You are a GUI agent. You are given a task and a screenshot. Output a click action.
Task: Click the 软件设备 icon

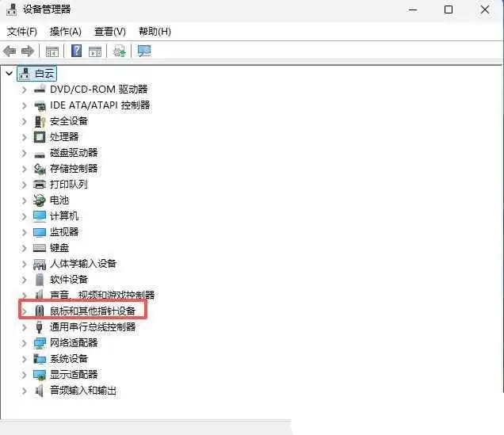pos(40,280)
